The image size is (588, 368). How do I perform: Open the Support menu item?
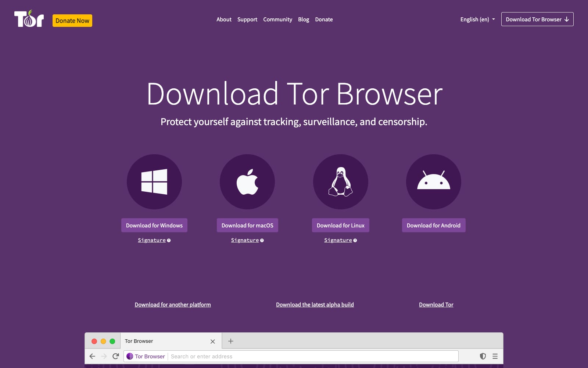[247, 20]
